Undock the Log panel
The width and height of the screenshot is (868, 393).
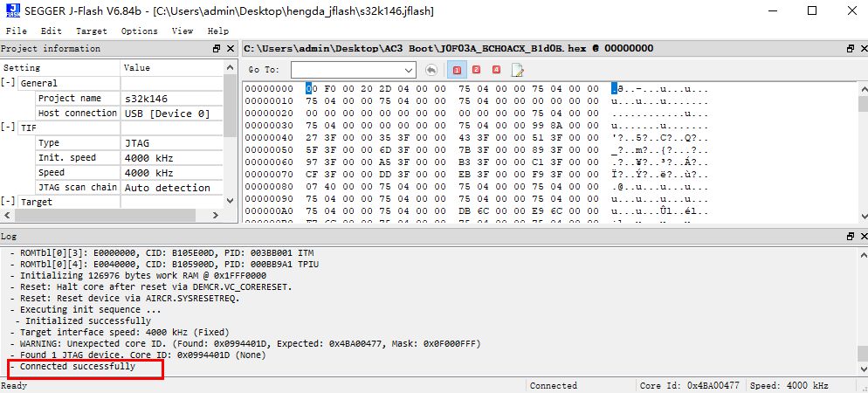click(x=850, y=237)
